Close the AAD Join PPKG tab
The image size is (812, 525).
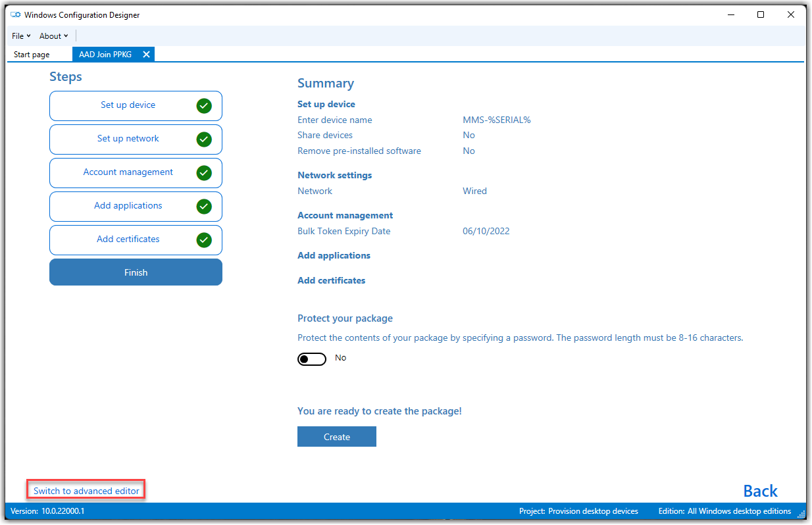(146, 55)
